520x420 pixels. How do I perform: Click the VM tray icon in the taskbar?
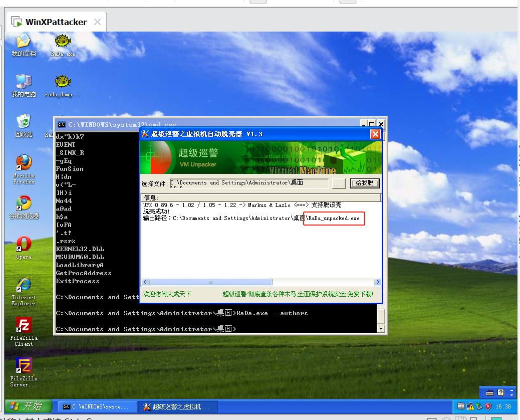click(x=461, y=406)
